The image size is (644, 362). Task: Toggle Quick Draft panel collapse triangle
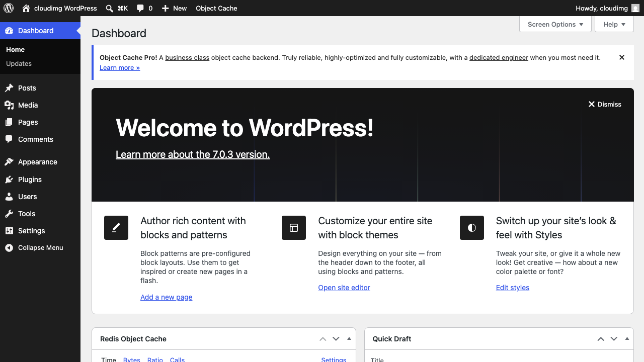pos(627,339)
